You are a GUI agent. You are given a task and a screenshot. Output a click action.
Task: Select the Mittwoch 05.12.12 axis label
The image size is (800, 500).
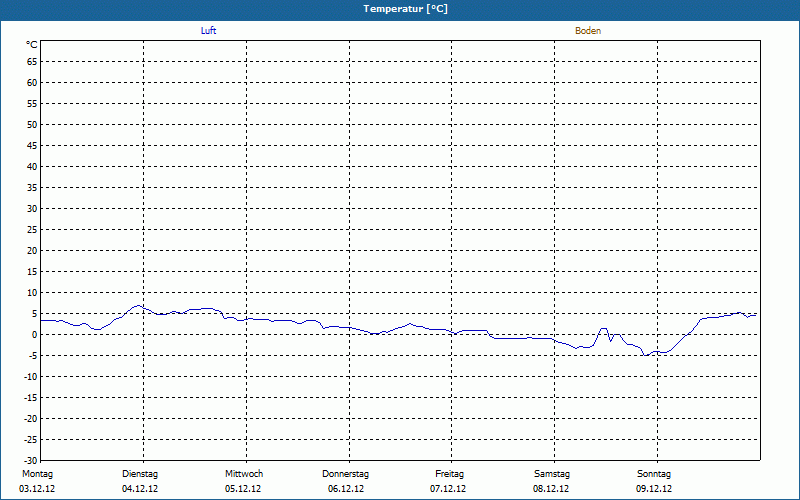244,481
